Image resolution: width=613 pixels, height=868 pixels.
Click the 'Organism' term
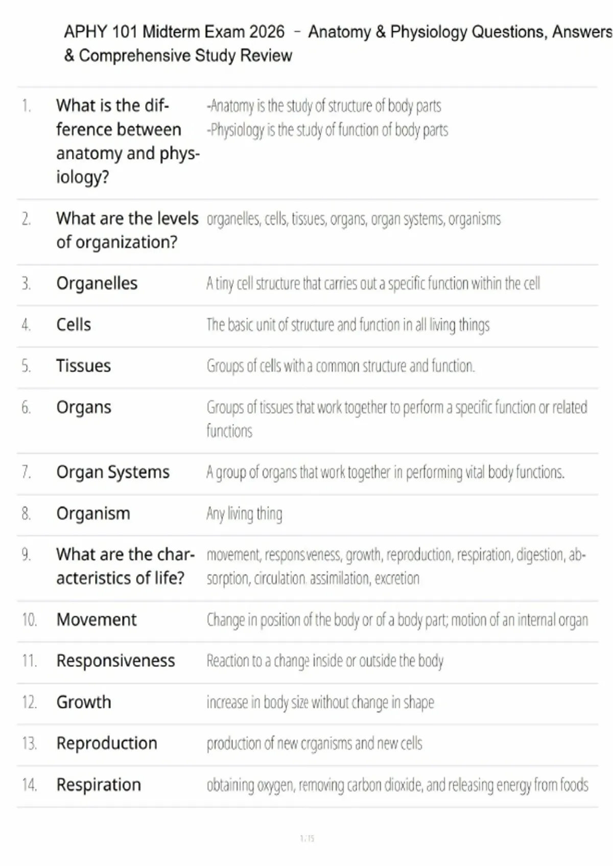(x=93, y=514)
